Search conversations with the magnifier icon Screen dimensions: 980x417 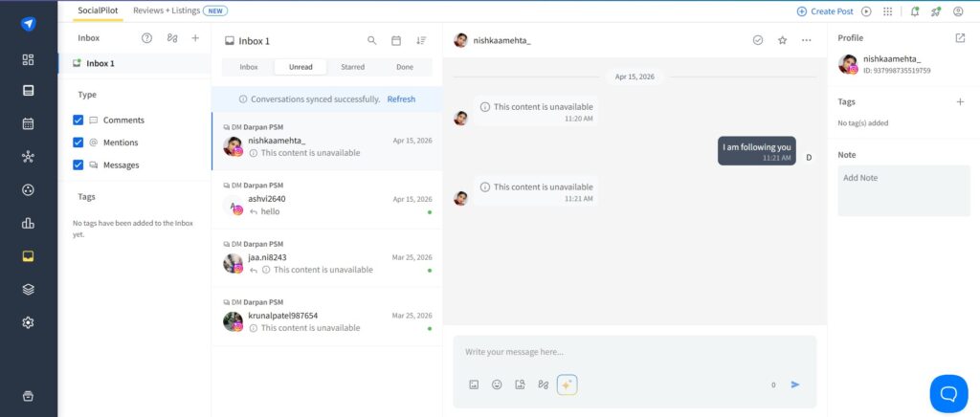(x=372, y=40)
